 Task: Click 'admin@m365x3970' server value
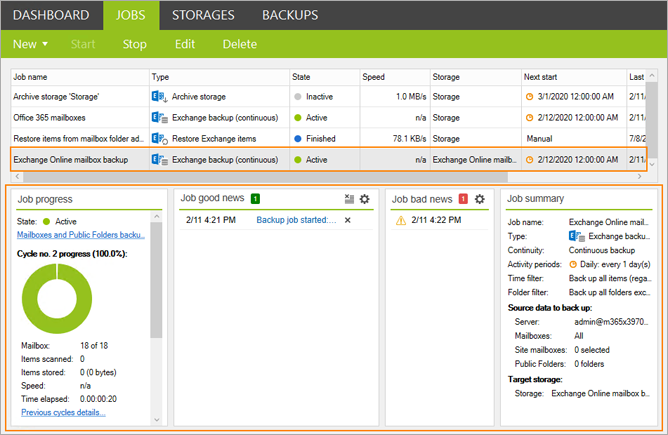pyautogui.click(x=611, y=322)
